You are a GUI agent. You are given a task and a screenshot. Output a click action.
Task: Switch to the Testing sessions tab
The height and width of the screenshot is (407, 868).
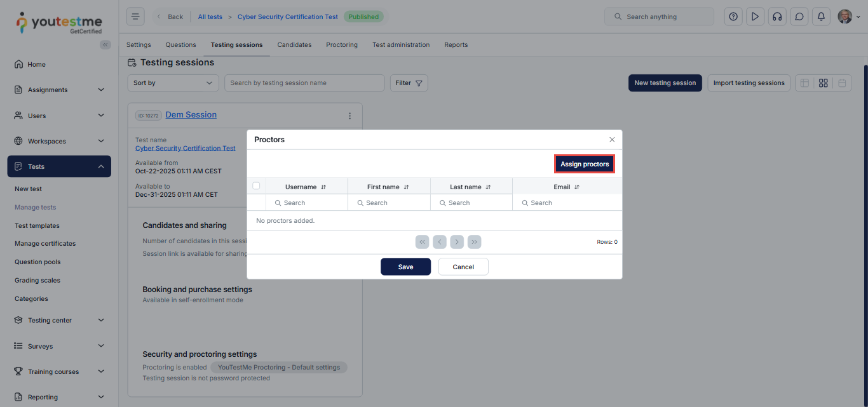[236, 45]
